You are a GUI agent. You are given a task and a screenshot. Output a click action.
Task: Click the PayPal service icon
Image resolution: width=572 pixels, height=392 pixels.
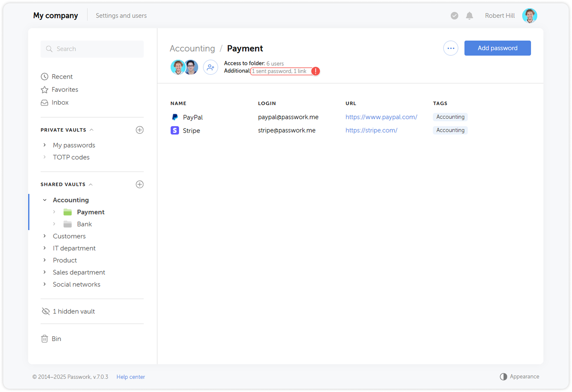(175, 117)
